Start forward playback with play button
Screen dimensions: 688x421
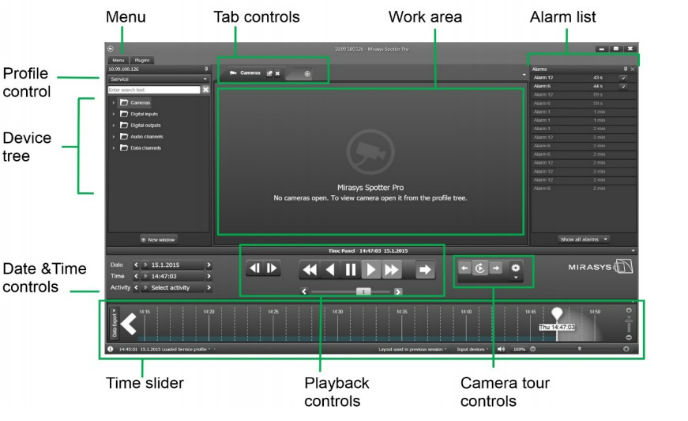point(371,270)
